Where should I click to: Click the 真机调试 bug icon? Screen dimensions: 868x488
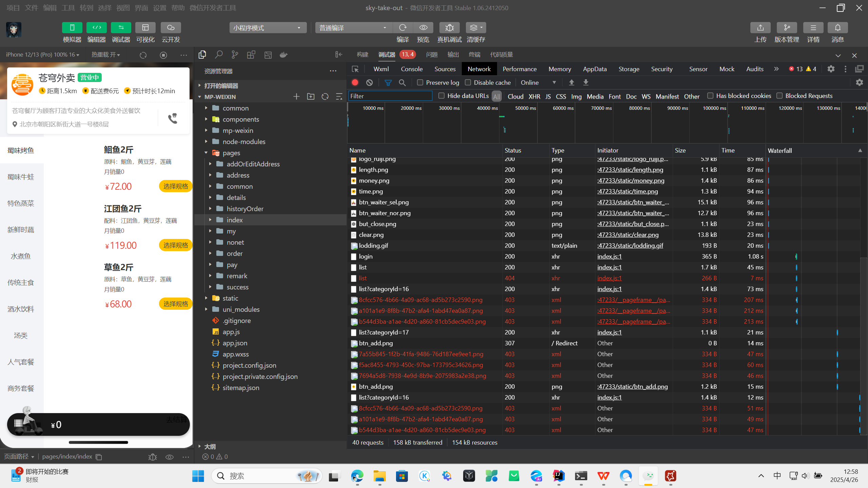point(449,28)
